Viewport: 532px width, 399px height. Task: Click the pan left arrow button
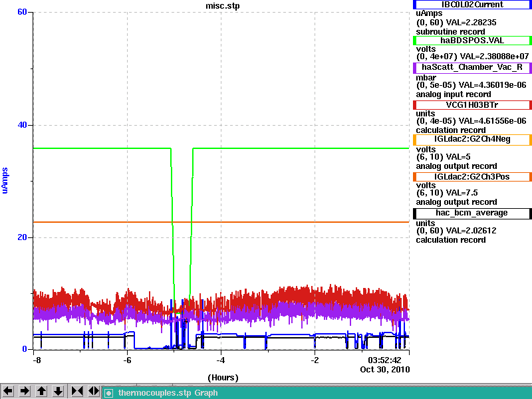8,391
